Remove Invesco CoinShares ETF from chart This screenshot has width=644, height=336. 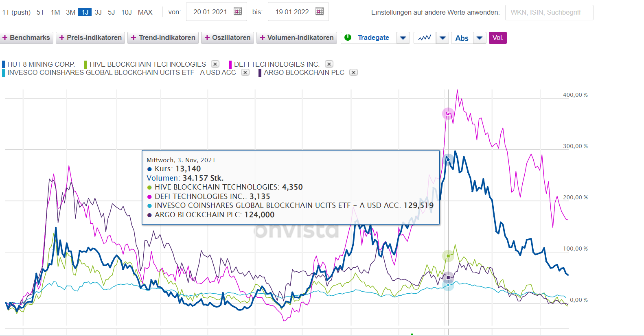click(x=245, y=72)
